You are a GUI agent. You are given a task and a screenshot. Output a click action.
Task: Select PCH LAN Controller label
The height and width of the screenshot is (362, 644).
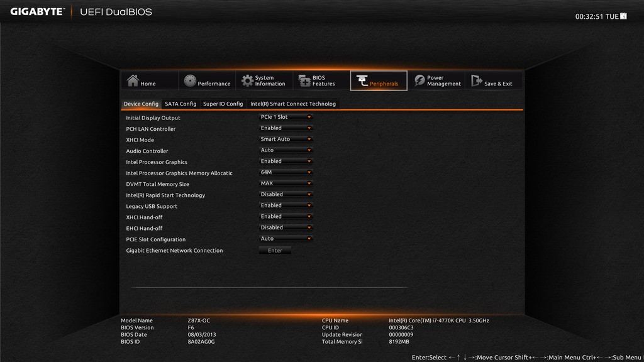tap(150, 129)
